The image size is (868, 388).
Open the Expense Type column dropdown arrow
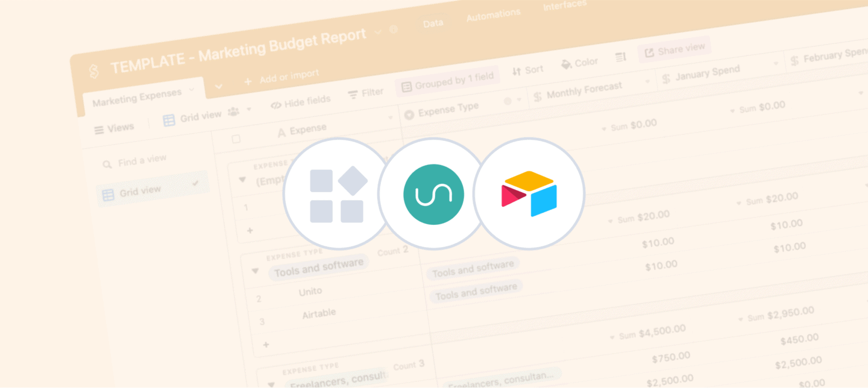pyautogui.click(x=519, y=100)
